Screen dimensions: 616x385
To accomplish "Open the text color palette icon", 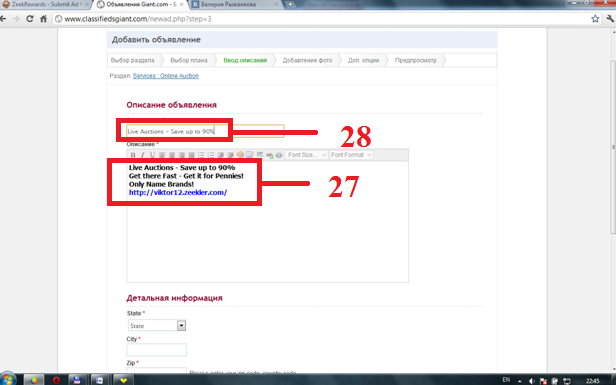I will [x=240, y=155].
